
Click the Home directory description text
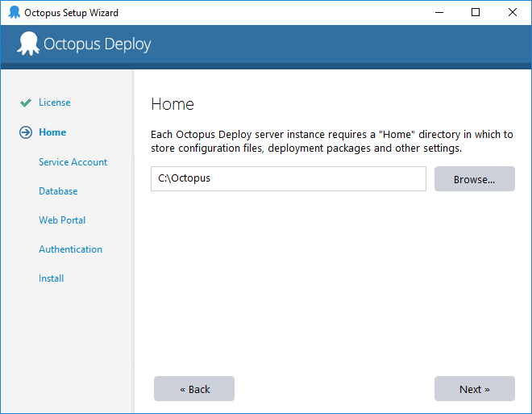coord(332,141)
